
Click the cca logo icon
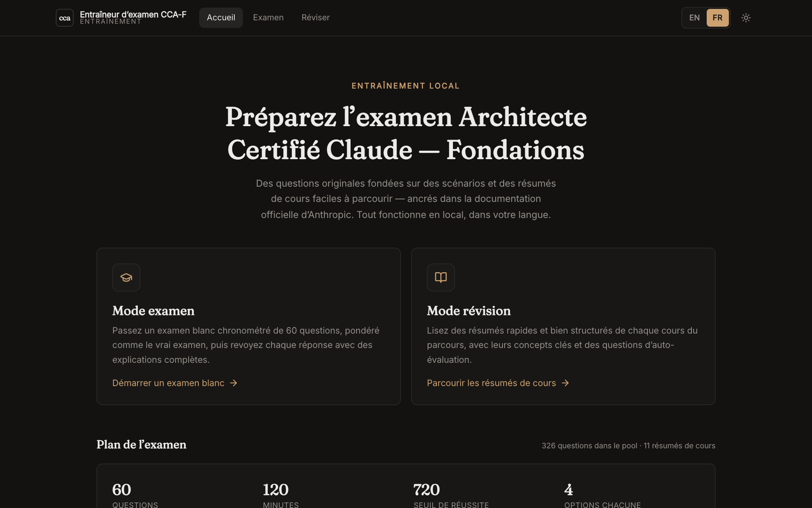click(x=65, y=18)
